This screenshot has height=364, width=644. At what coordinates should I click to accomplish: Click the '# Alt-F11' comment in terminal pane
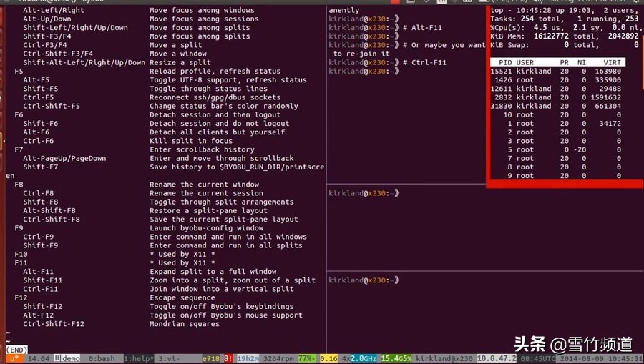click(x=422, y=27)
